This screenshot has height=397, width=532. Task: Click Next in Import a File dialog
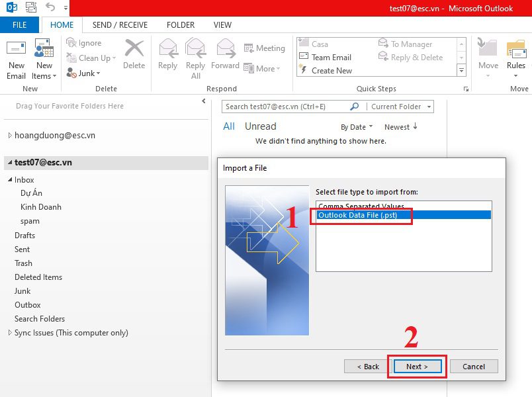pos(417,367)
